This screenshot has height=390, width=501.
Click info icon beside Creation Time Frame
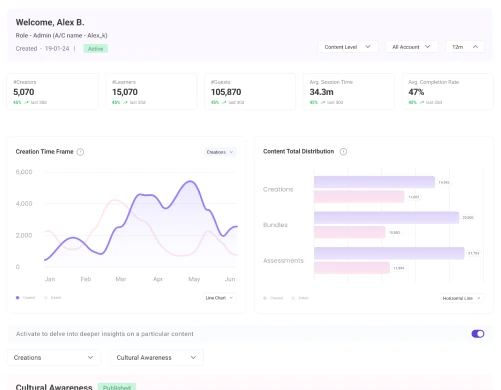click(80, 152)
